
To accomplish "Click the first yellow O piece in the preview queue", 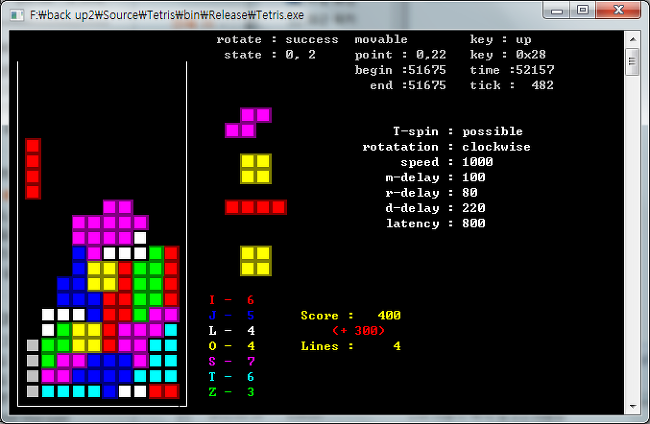I will 256,169.
